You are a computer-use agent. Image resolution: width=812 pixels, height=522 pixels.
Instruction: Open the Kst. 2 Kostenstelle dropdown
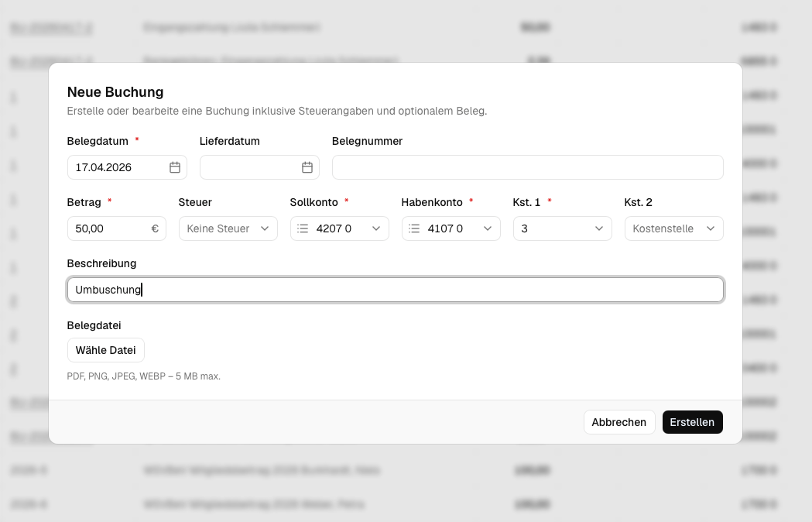pos(673,228)
